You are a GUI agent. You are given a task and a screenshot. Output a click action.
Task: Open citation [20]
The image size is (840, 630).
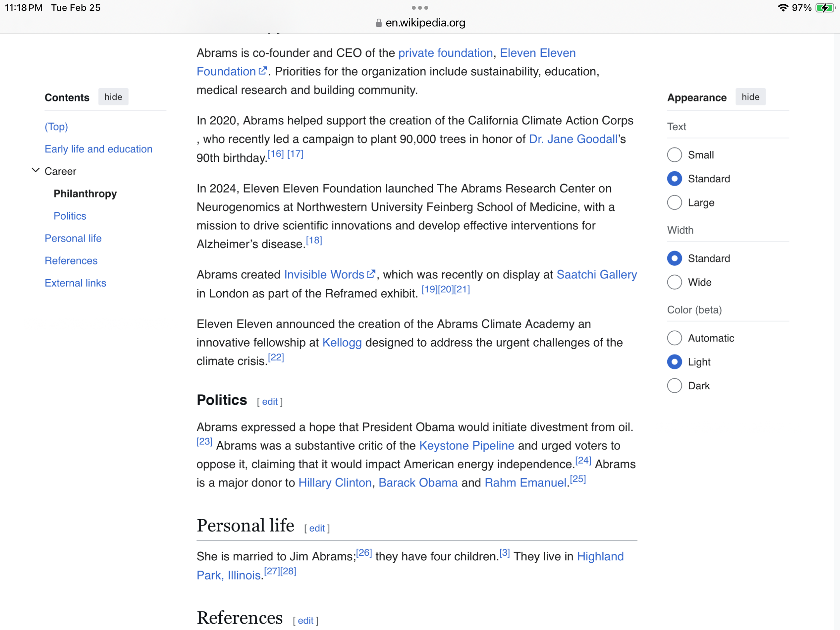(x=446, y=289)
